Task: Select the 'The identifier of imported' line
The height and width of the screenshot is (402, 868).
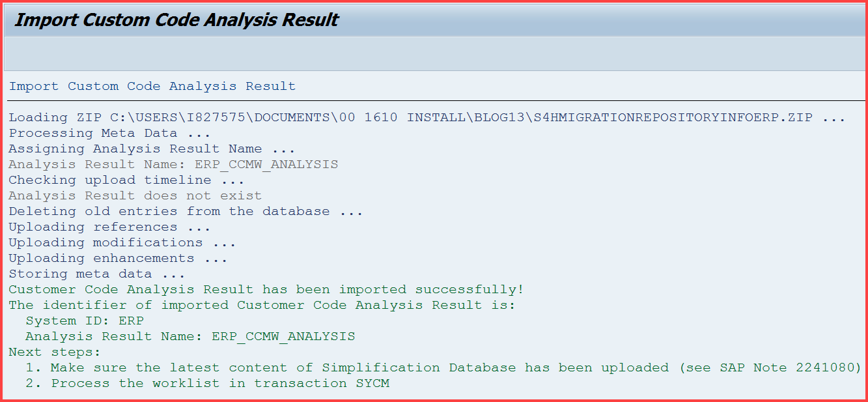Action: (x=262, y=305)
